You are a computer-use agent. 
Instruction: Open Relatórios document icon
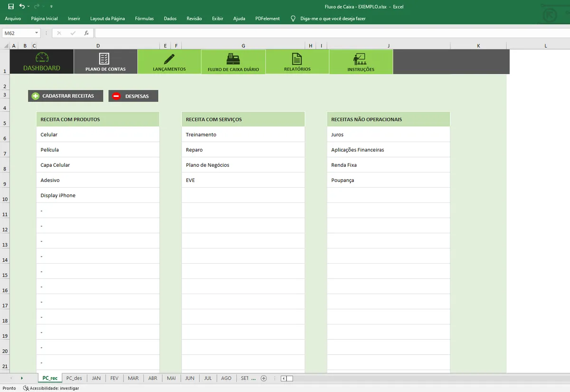[x=297, y=58]
